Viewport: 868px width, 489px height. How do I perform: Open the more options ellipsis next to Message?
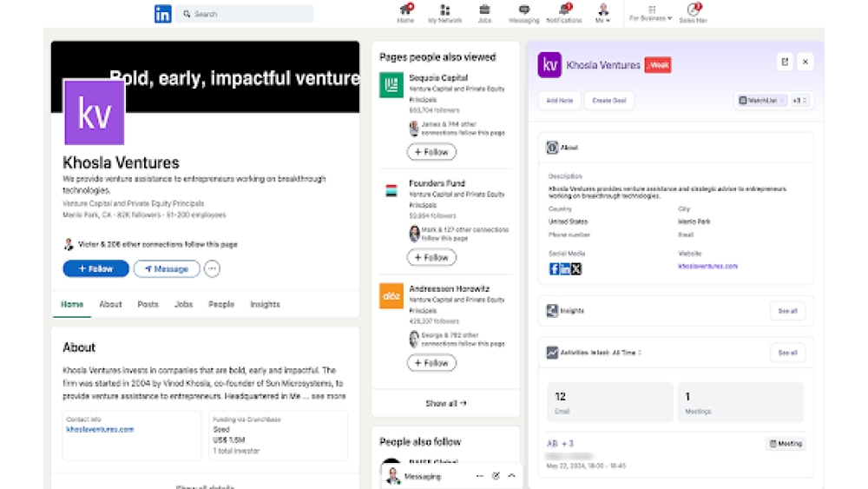[x=212, y=268]
